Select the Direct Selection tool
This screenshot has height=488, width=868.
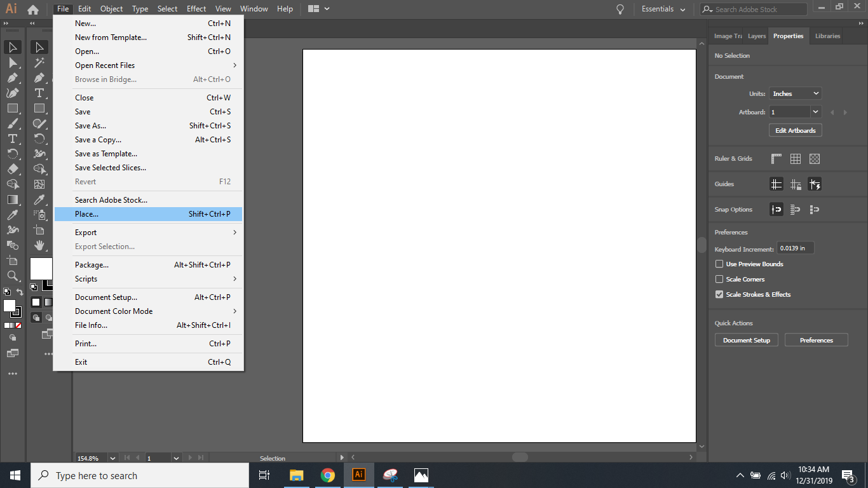tap(39, 47)
